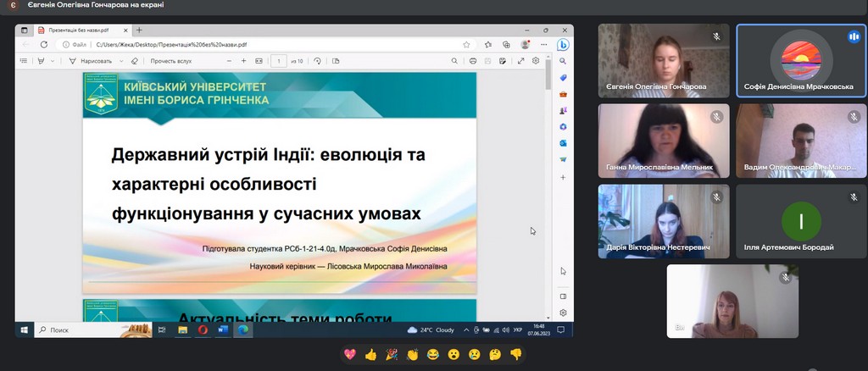Image resolution: width=868 pixels, height=371 pixels.
Task: Click the 'Прочесть вслух' read aloud button
Action: (x=170, y=61)
